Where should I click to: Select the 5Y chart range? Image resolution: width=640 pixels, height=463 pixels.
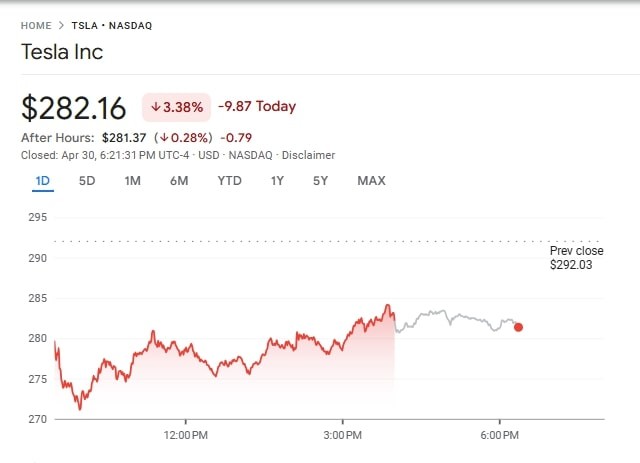[x=320, y=181]
